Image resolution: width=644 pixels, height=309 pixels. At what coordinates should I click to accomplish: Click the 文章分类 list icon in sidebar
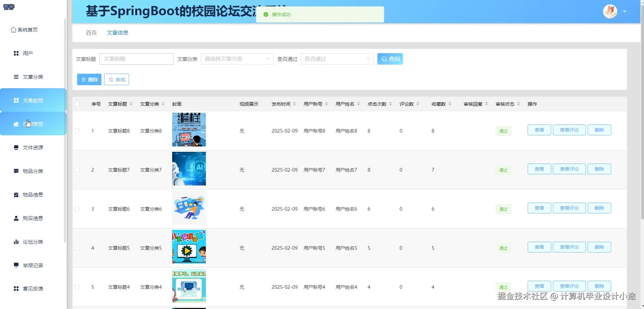click(x=16, y=77)
